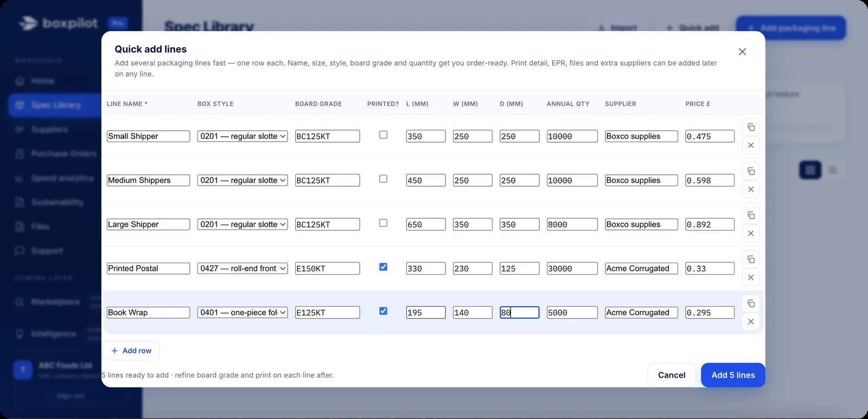Edit price 0.33 for Printed Postal
868x419 pixels.
[x=710, y=268]
